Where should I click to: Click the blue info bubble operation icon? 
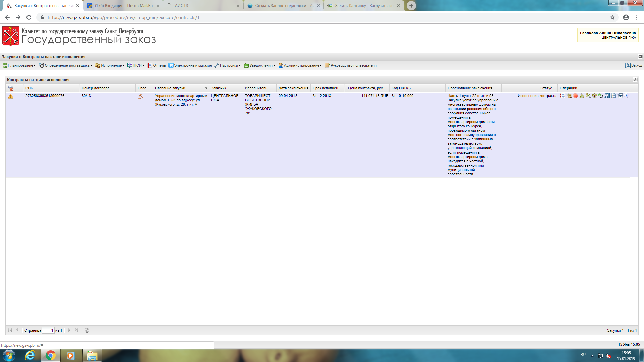[626, 96]
